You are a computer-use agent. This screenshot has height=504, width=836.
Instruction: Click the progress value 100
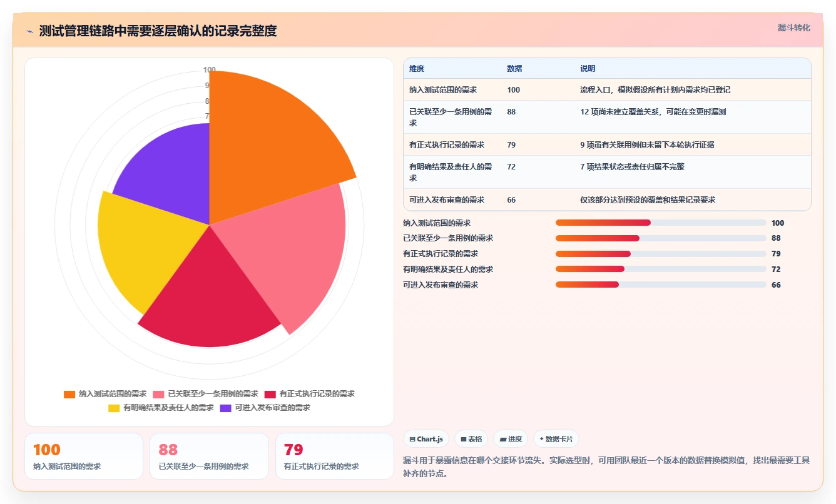778,223
